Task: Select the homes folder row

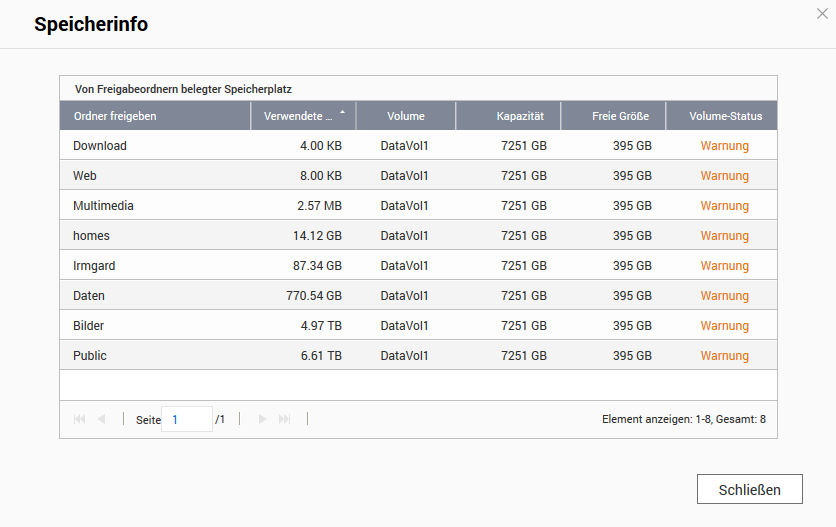Action: (418, 235)
